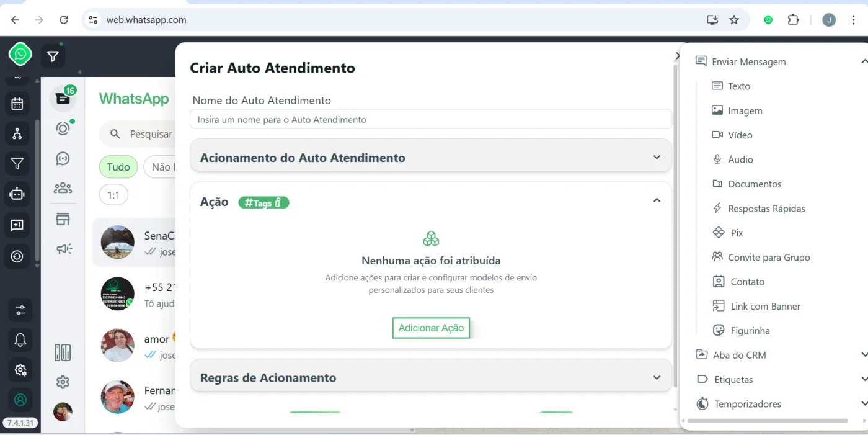Open the quick message plus icon
The height and width of the screenshot is (435, 868).
pyautogui.click(x=17, y=225)
